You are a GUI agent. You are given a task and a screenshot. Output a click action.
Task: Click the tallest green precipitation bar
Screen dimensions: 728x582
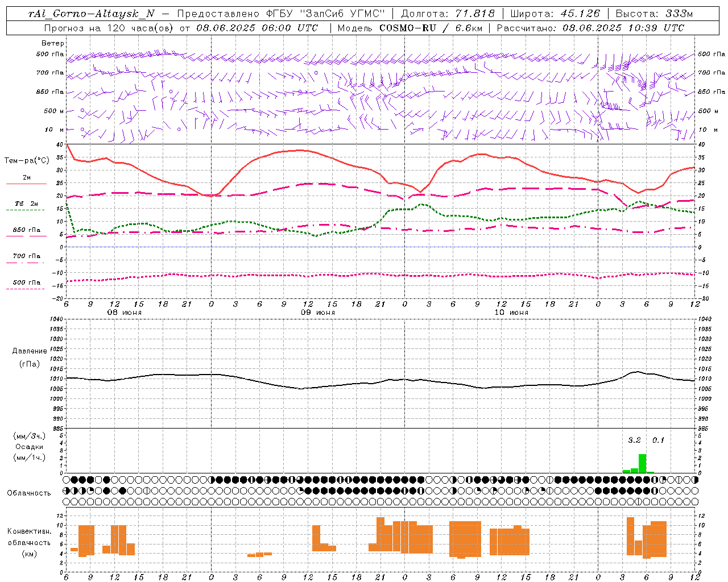(x=642, y=463)
